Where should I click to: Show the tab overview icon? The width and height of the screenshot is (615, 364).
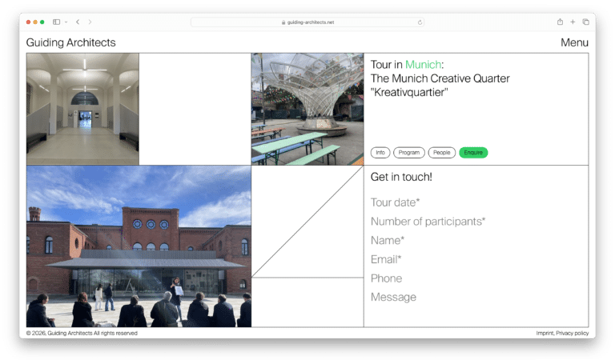coord(585,22)
